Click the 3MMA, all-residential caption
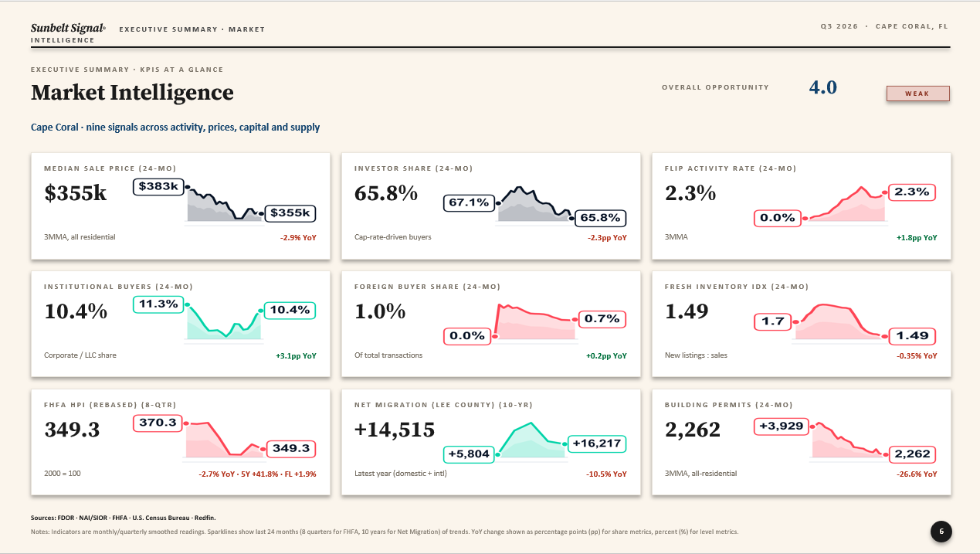This screenshot has height=554, width=980. click(x=700, y=474)
